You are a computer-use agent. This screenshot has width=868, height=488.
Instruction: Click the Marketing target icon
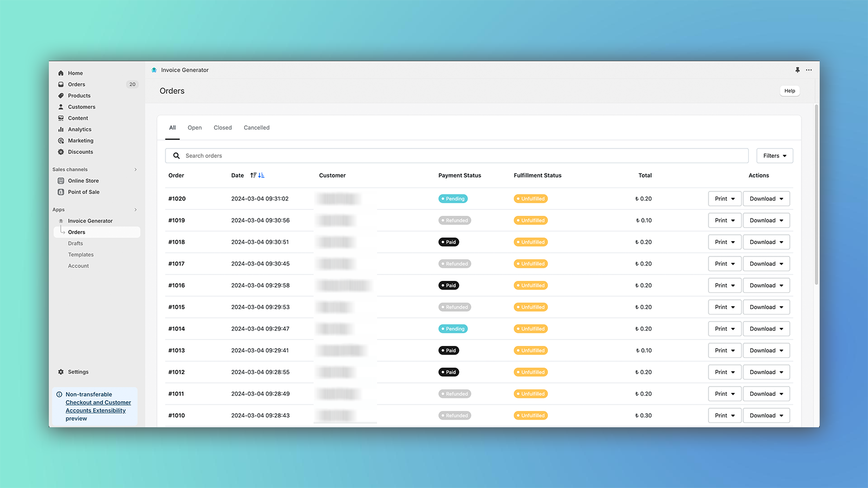click(61, 141)
